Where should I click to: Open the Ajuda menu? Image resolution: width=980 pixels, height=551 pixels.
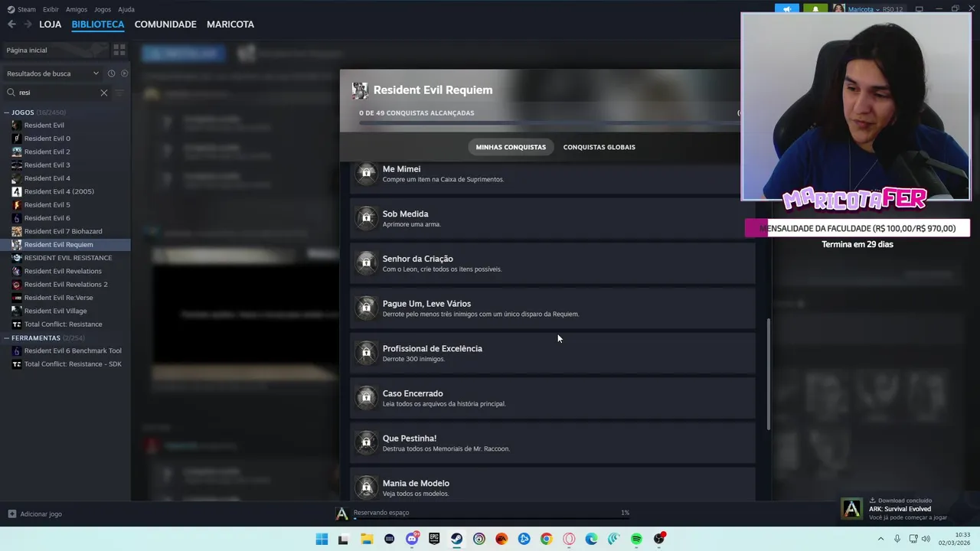point(126,9)
